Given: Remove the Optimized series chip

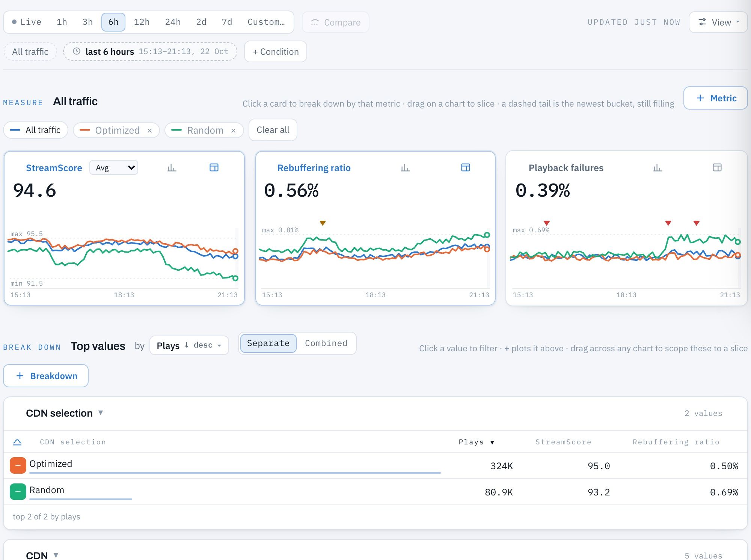Looking at the screenshot, I should pyautogui.click(x=150, y=131).
